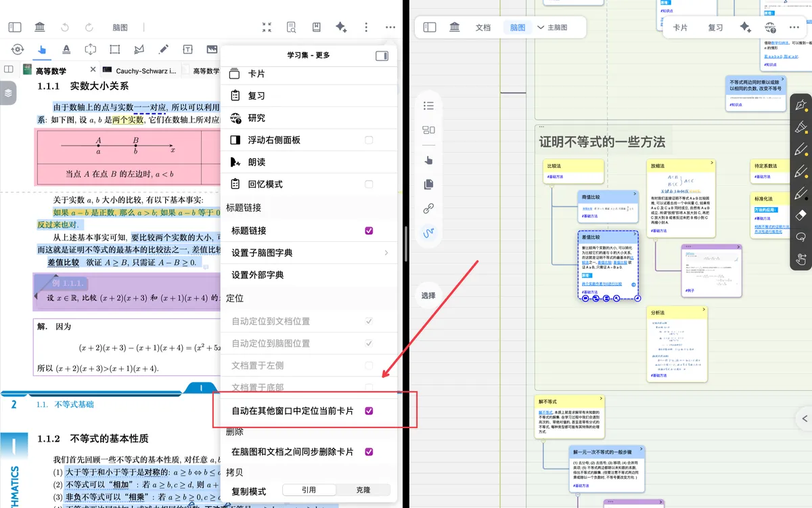
Task: Click the 脑图 button in the left toolbar
Action: [x=120, y=28]
